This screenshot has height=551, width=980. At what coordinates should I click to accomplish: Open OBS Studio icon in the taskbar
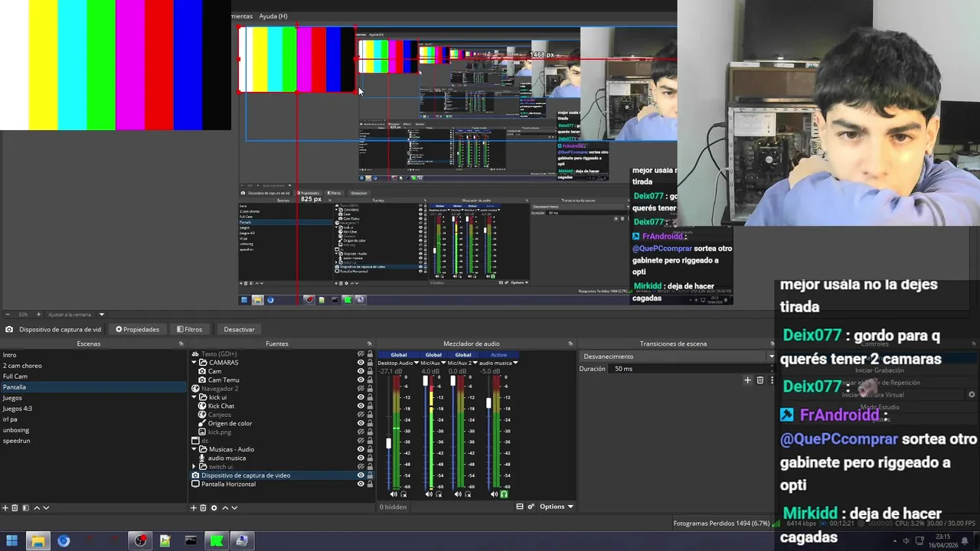pos(140,541)
